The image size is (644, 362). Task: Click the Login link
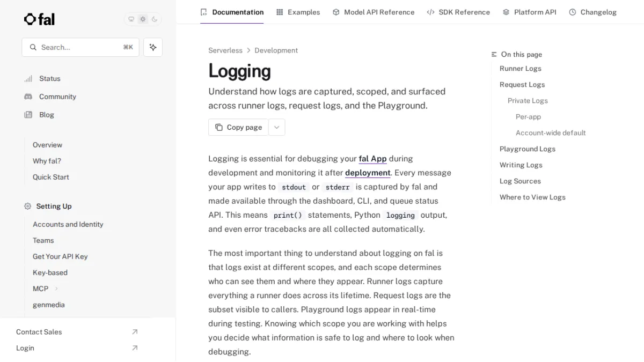(25, 348)
